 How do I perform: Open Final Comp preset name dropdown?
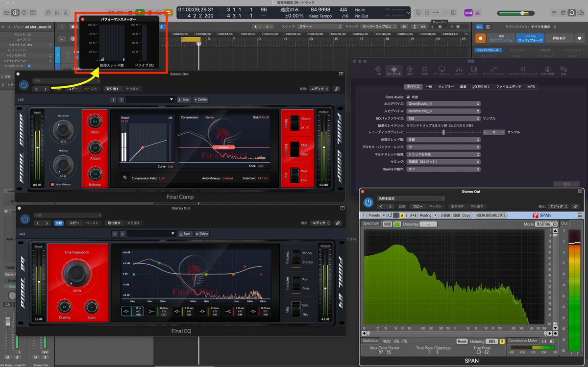[x=150, y=99]
